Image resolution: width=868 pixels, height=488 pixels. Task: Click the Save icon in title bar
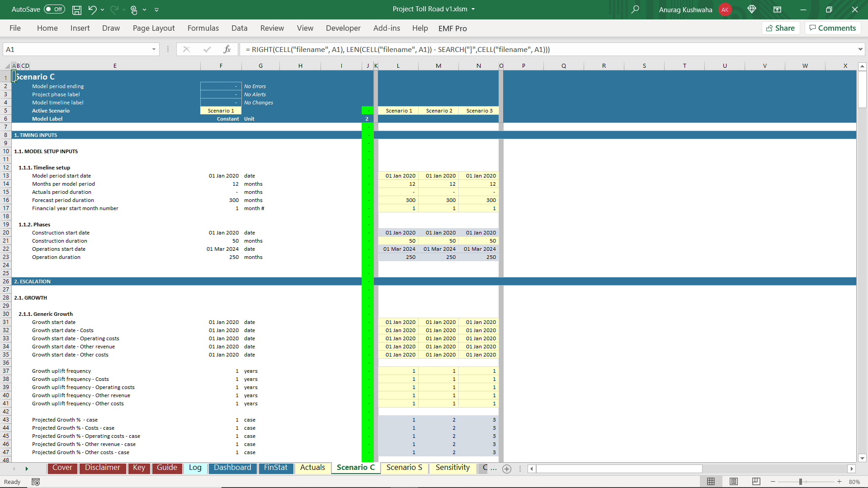click(77, 9)
